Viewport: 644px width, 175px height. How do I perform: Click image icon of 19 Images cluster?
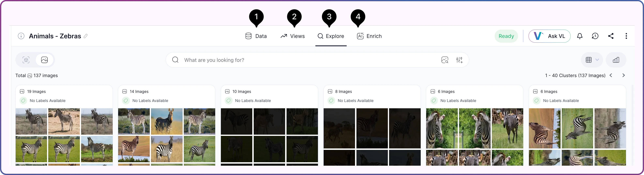click(x=22, y=91)
